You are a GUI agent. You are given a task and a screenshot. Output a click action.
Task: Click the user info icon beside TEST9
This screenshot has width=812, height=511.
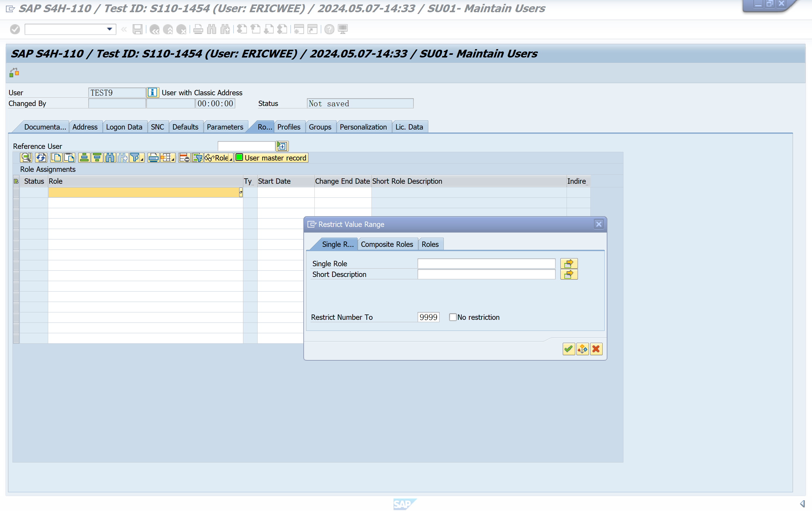tap(152, 92)
